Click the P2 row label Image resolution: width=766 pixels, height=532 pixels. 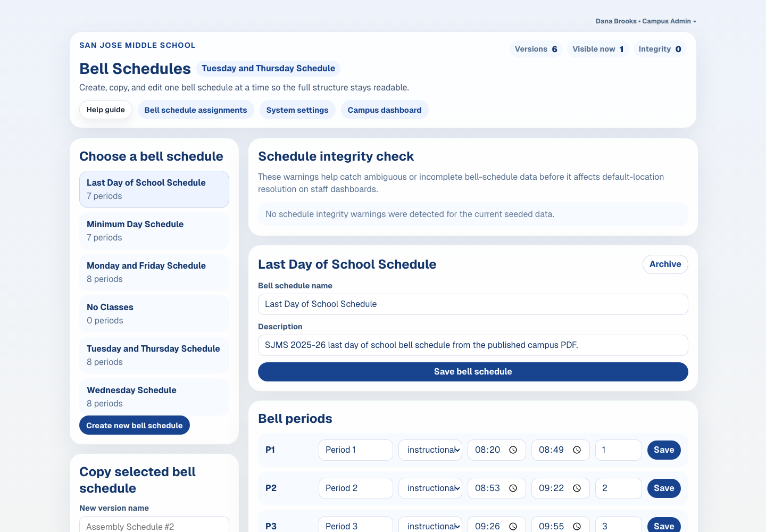(271, 488)
